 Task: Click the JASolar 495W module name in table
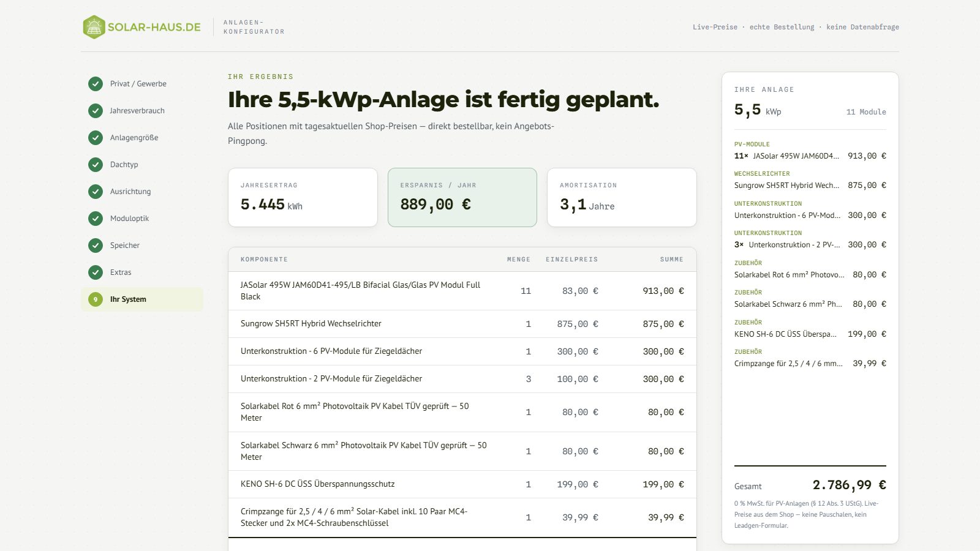[x=360, y=291]
